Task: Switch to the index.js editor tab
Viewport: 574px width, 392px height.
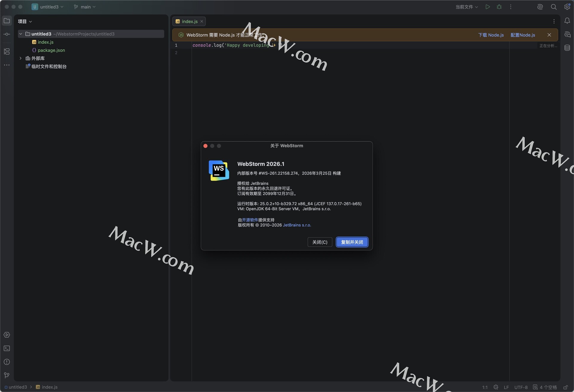Action: pos(189,22)
